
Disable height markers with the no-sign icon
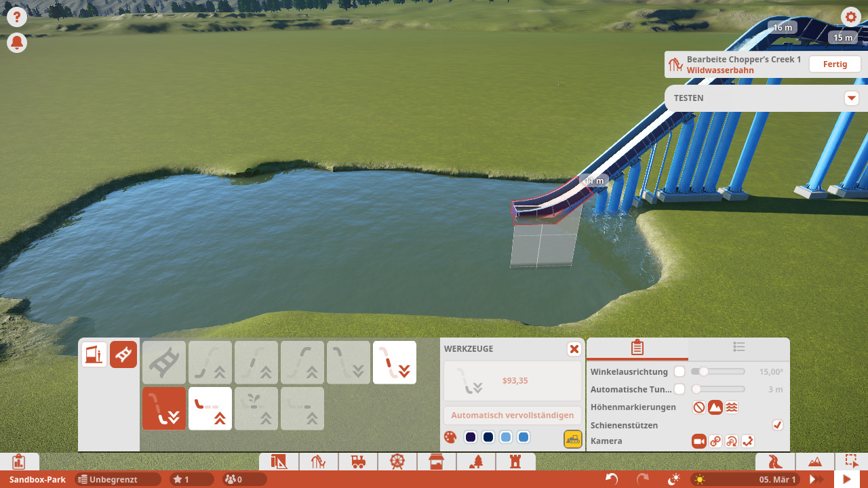(x=699, y=407)
